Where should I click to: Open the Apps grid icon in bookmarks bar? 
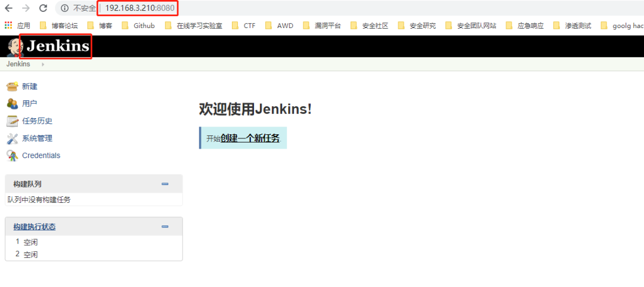click(8, 26)
